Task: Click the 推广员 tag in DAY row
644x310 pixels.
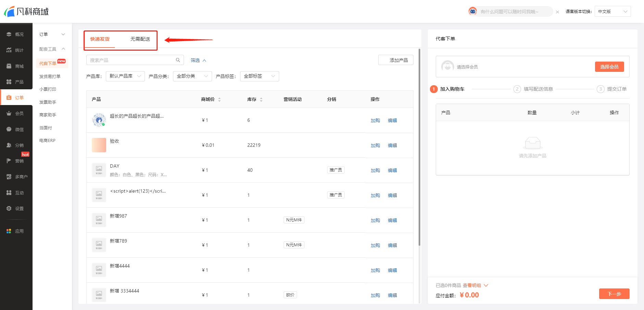Action: point(336,170)
